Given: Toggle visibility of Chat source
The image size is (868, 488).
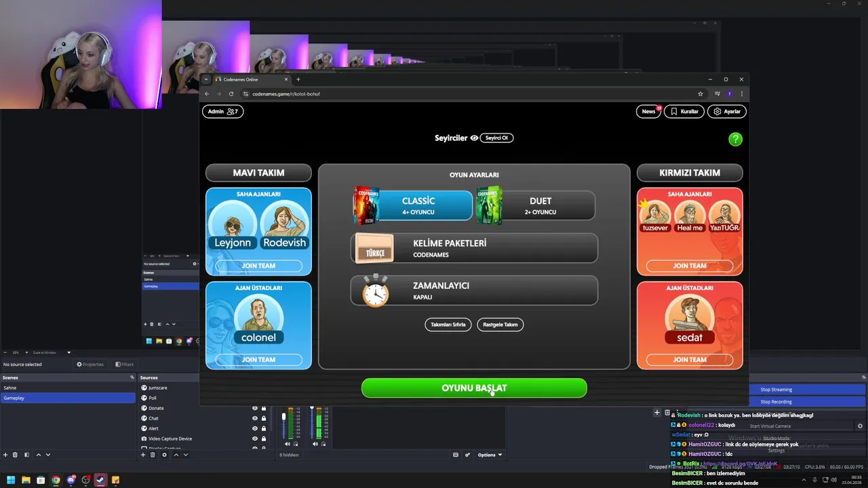Looking at the screenshot, I should pos(255,418).
